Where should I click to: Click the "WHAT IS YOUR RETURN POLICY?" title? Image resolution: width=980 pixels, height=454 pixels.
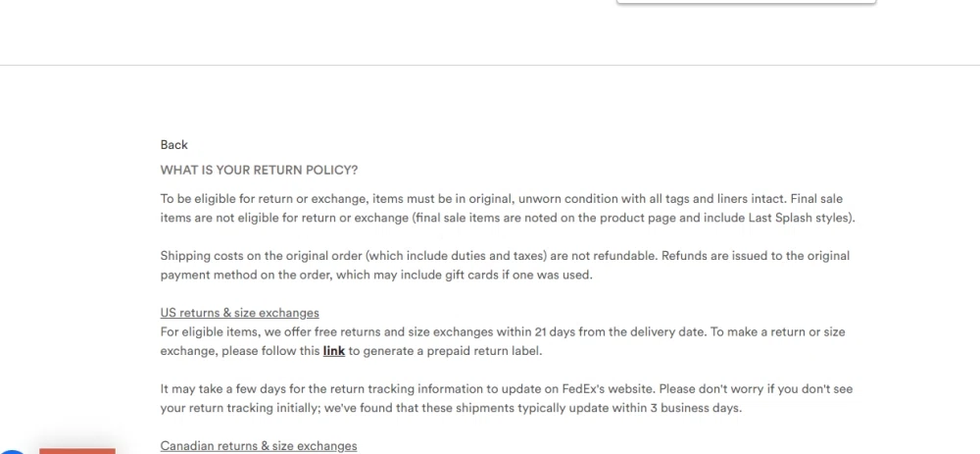[259, 170]
